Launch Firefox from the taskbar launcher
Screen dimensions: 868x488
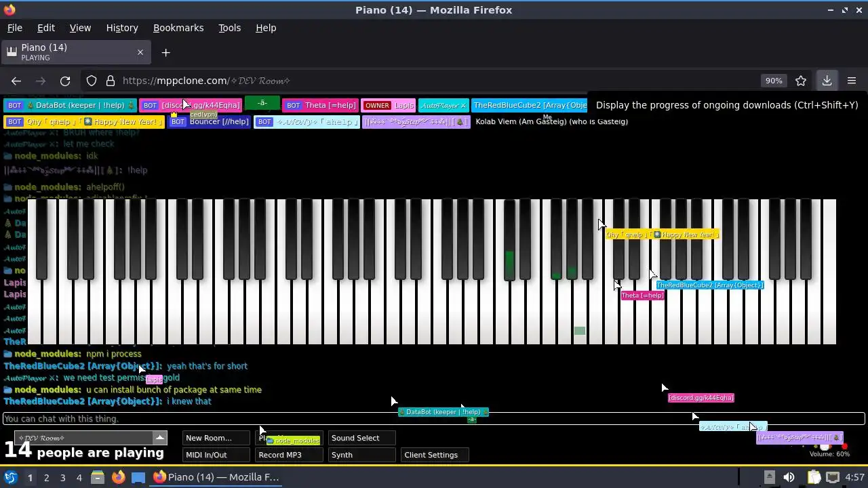click(x=118, y=477)
